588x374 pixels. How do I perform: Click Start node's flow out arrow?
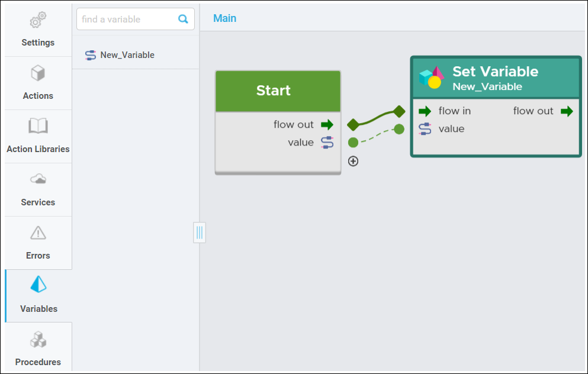click(327, 124)
